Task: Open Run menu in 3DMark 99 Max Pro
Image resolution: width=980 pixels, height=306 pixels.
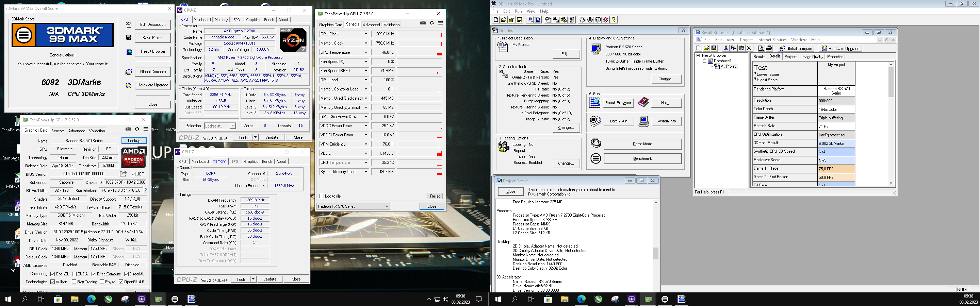Action: (x=518, y=11)
